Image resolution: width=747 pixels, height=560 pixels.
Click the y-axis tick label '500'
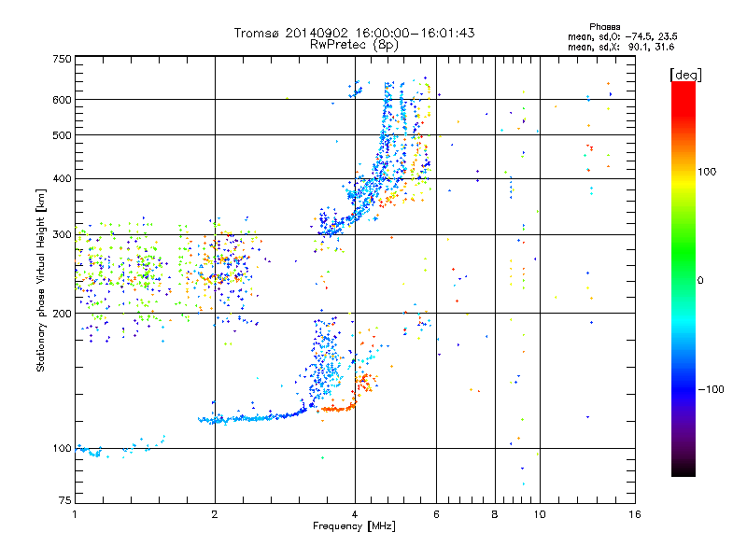click(x=62, y=135)
